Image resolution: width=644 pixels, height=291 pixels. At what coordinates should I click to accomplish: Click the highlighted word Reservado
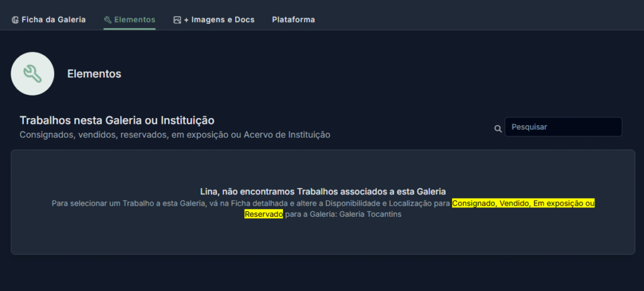(264, 214)
